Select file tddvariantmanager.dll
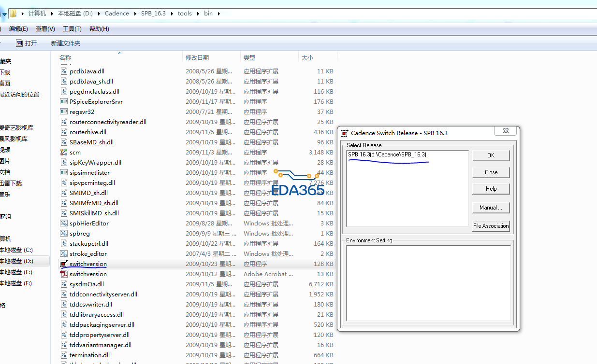The image size is (597, 364). [x=101, y=345]
